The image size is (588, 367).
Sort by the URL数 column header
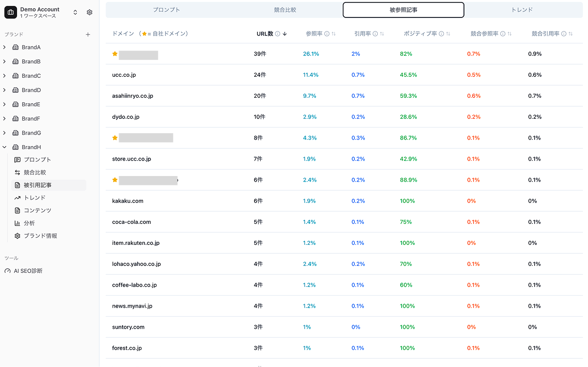(265, 34)
